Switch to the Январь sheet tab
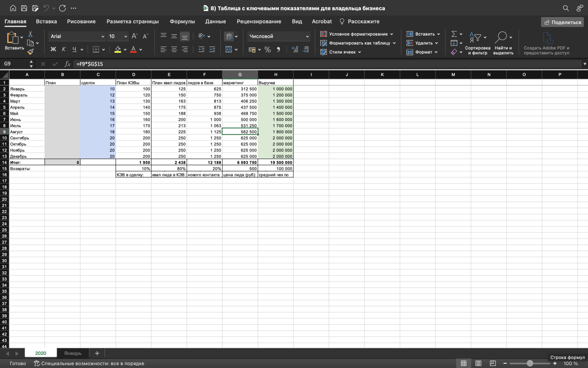This screenshot has height=368, width=588. (x=73, y=353)
